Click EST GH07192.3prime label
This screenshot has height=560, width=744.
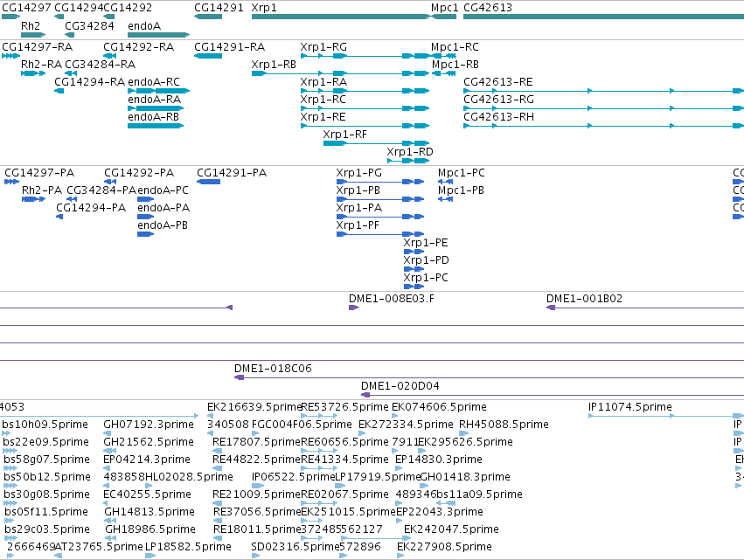tap(149, 425)
